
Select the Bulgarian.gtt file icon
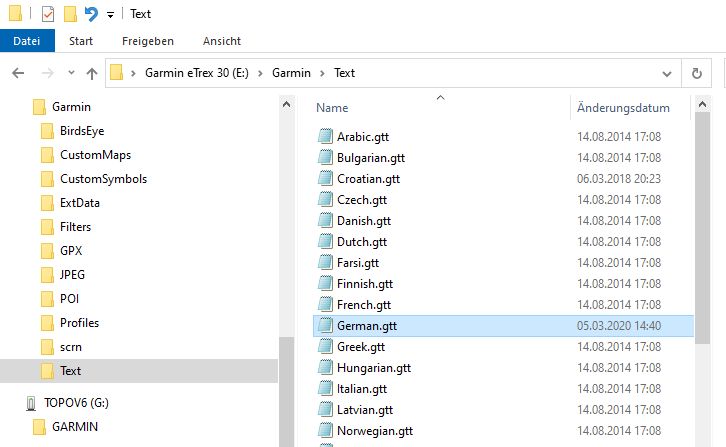pos(325,157)
